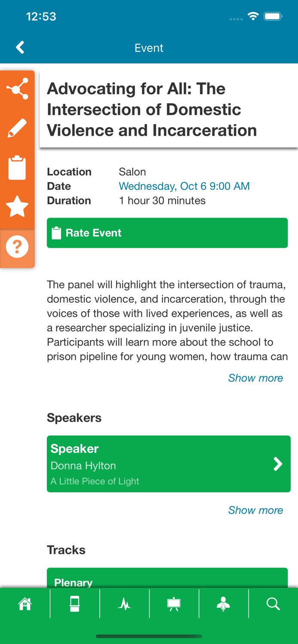The width and height of the screenshot is (298, 644).
Task: Show more speakers below Donna Hylton
Action: (x=255, y=510)
